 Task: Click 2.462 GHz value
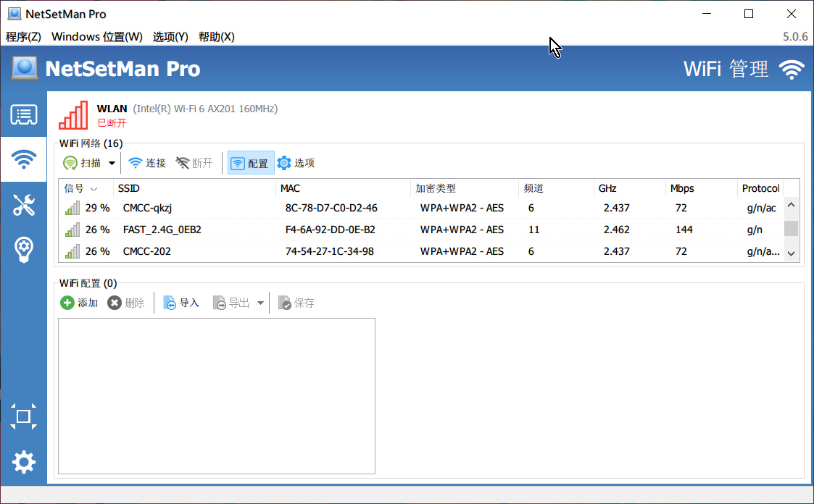pyautogui.click(x=617, y=230)
